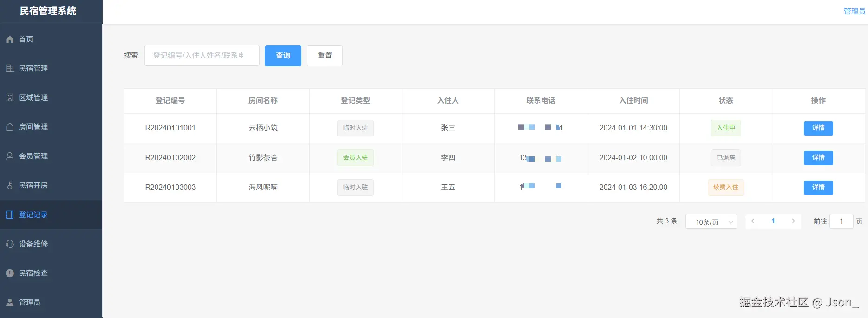This screenshot has height=318, width=868.
Task: Click the 临时入驻 tag in 张三's row
Action: [x=355, y=128]
